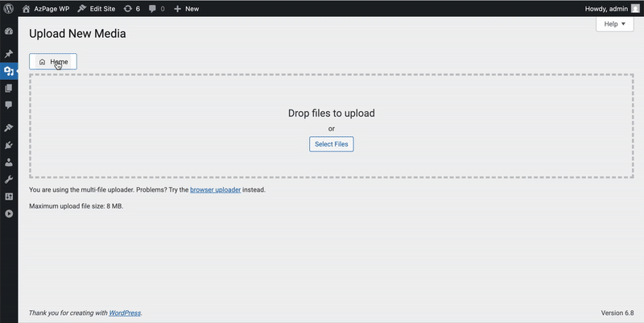The image size is (644, 323).
Task: Open the browser uploader link
Action: [x=215, y=190]
